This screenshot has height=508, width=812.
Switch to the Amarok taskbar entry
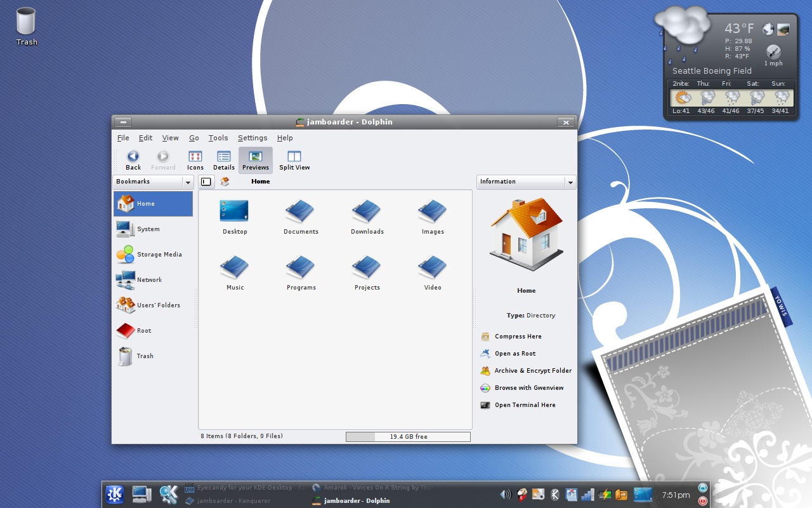pos(371,488)
